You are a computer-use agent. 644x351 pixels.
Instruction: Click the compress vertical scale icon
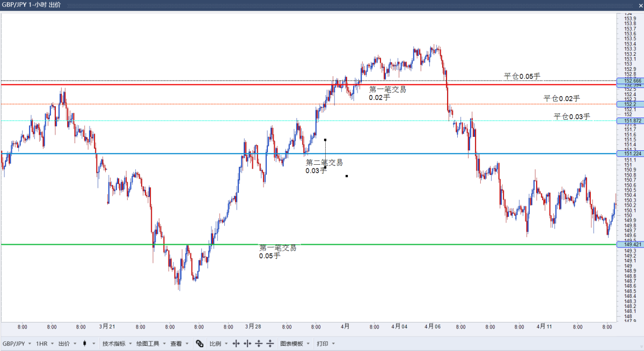tap(270, 343)
